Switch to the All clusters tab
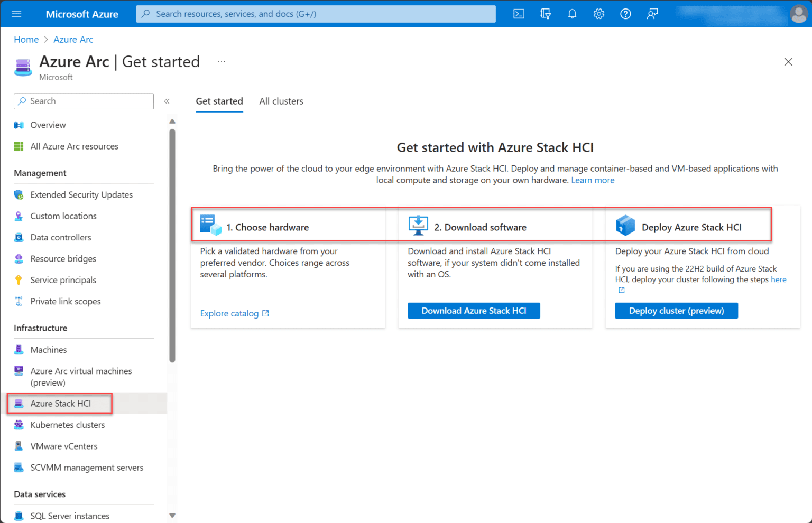The width and height of the screenshot is (812, 523). click(x=281, y=101)
